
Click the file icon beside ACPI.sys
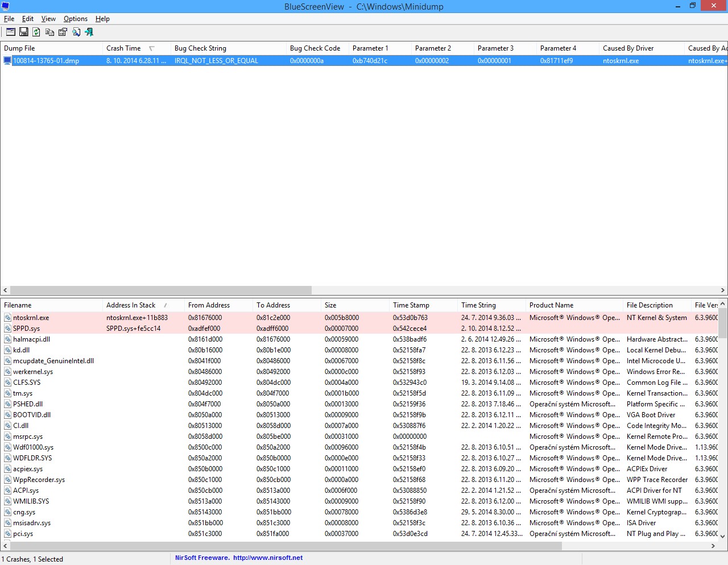[x=8, y=491]
